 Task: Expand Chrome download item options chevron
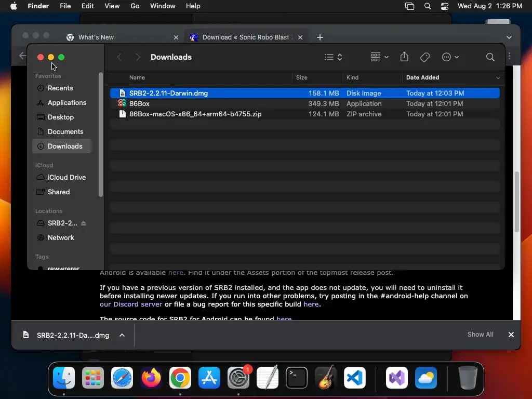pyautogui.click(x=122, y=335)
